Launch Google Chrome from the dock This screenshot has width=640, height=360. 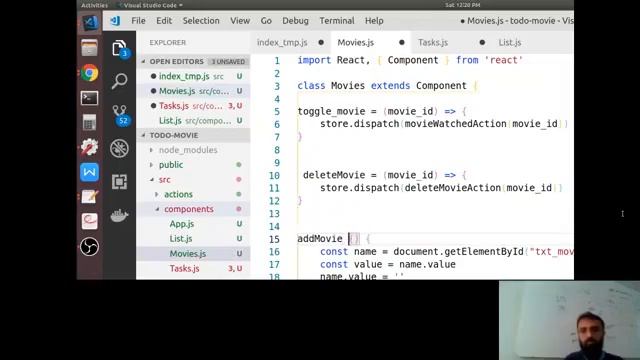[89, 73]
